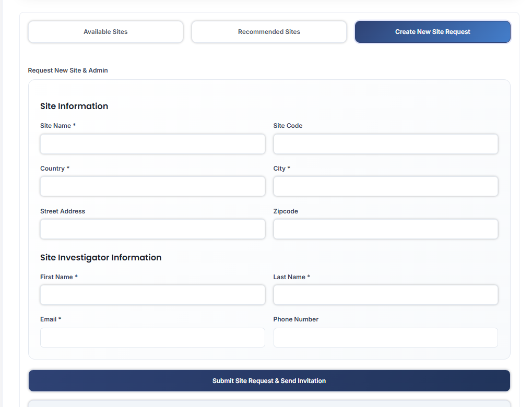Viewport: 532px width, 407px height.
Task: Click the Site Information section heading
Action: (x=74, y=106)
